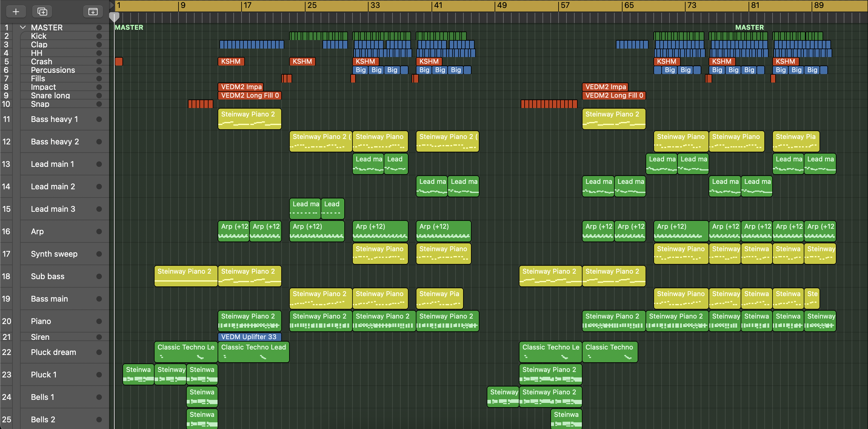The width and height of the screenshot is (868, 429).
Task: Toggle the Arp track dot indicator
Action: pyautogui.click(x=99, y=231)
